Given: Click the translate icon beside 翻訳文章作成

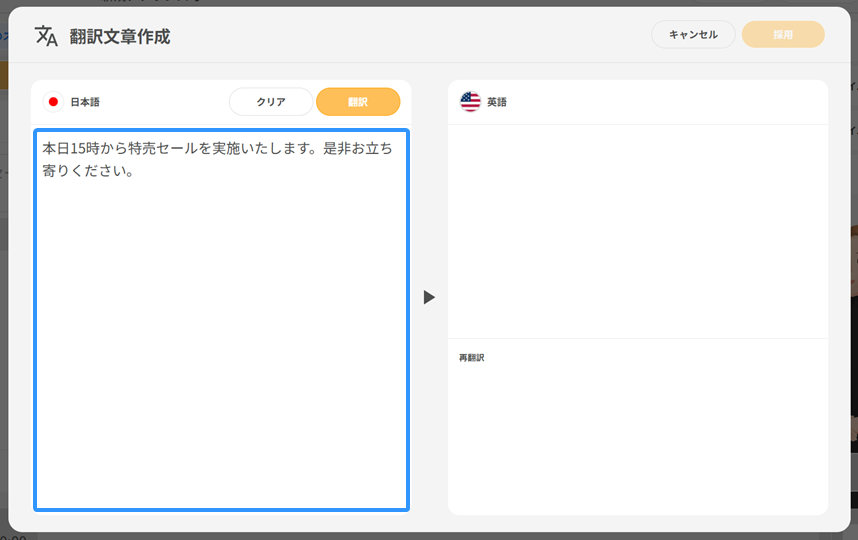Looking at the screenshot, I should [x=46, y=36].
